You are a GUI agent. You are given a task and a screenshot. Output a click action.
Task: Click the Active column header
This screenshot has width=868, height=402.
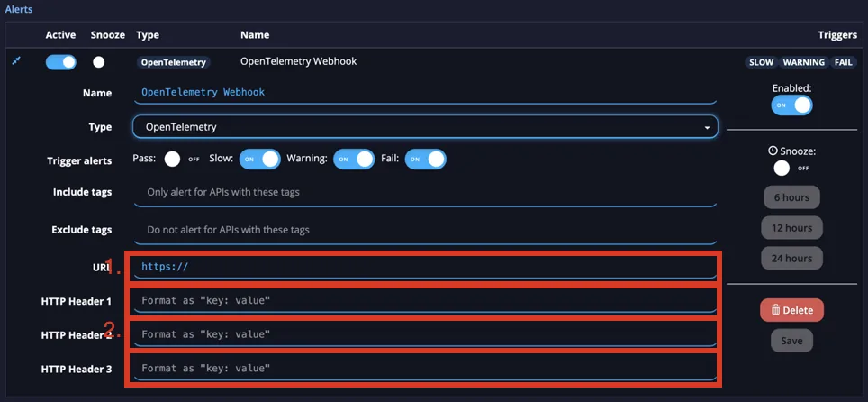point(60,35)
